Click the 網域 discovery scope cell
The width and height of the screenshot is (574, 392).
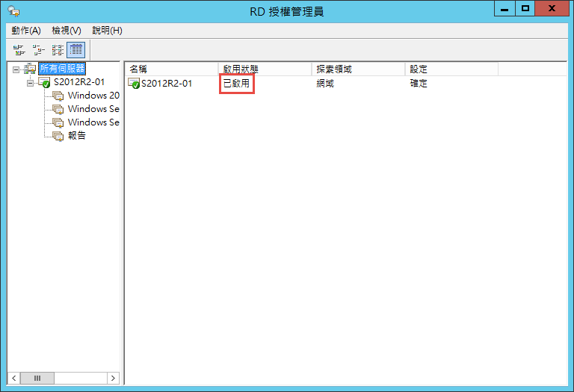pyautogui.click(x=325, y=84)
